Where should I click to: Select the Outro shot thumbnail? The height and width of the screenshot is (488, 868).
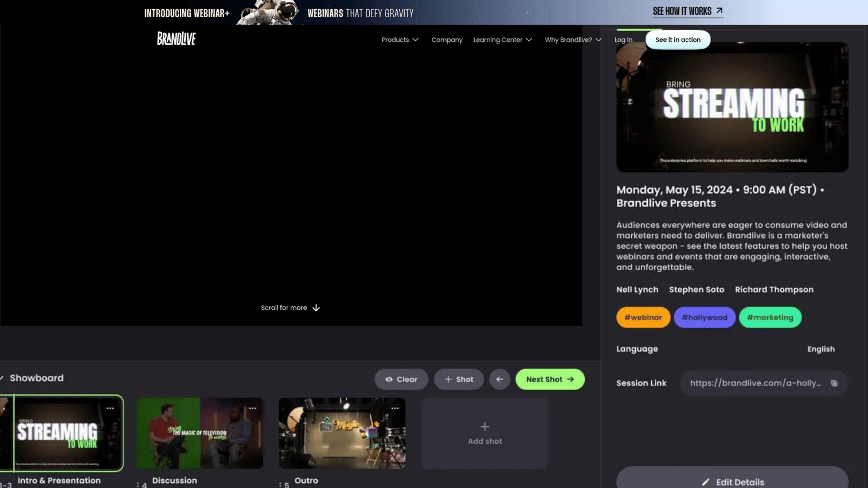point(342,433)
